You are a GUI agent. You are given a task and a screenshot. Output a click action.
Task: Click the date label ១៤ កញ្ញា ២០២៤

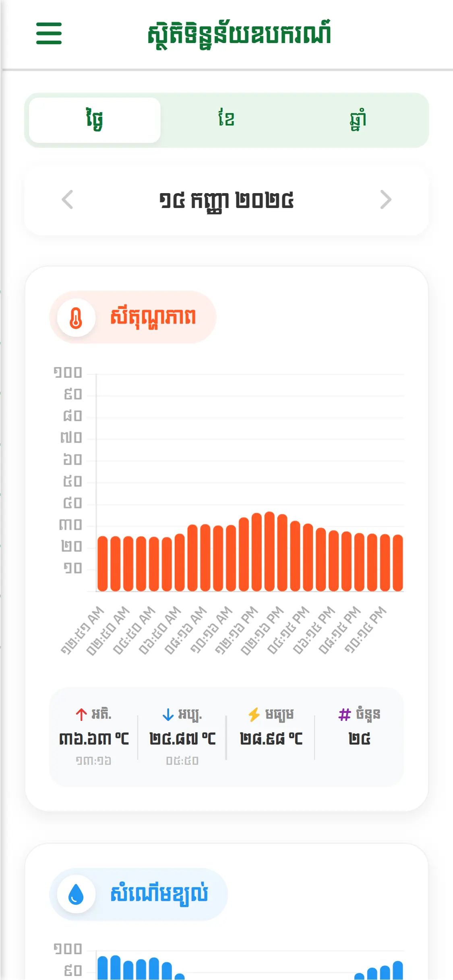pos(226,200)
